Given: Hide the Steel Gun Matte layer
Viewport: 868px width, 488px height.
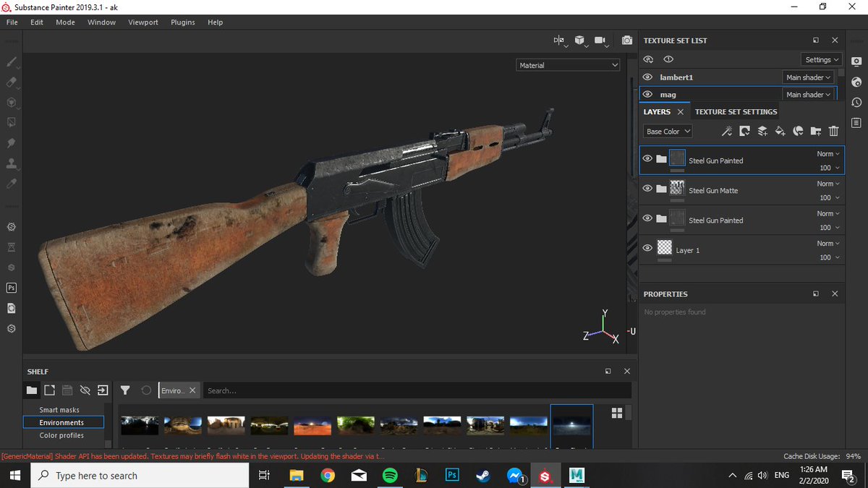Looking at the screenshot, I should (647, 189).
